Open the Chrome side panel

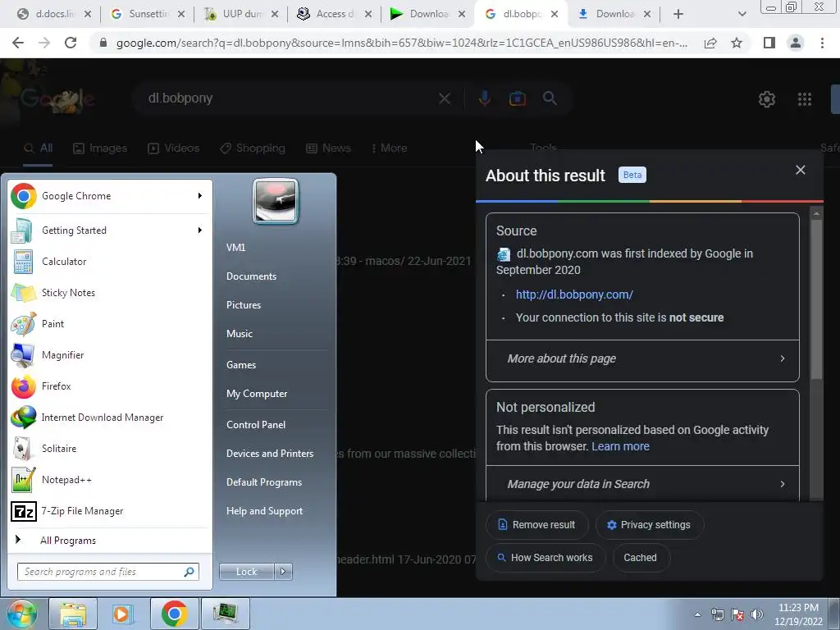pos(769,43)
